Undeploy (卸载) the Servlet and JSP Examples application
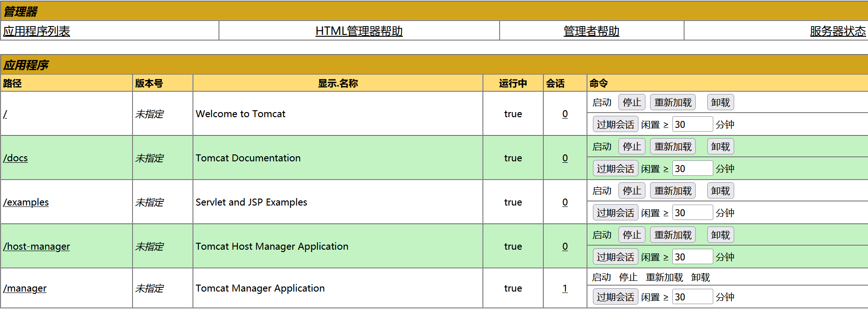This screenshot has height=319, width=868. [721, 191]
